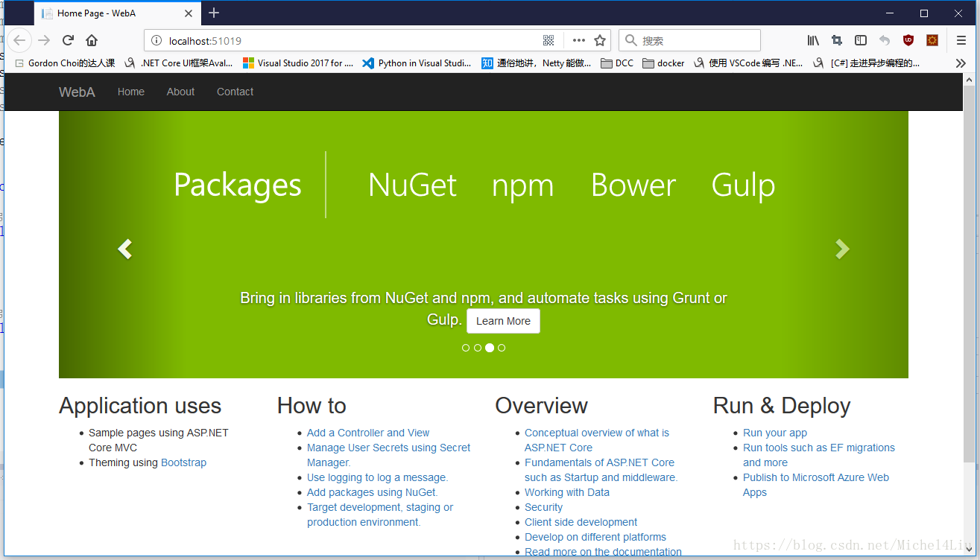Screen dimensions: 980x560
Task: Open Client side development link
Action: pyautogui.click(x=581, y=522)
